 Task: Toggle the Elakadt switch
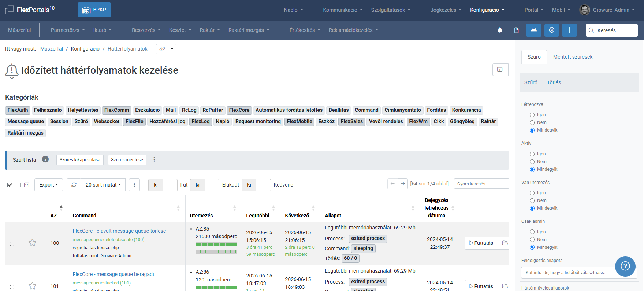(205, 185)
